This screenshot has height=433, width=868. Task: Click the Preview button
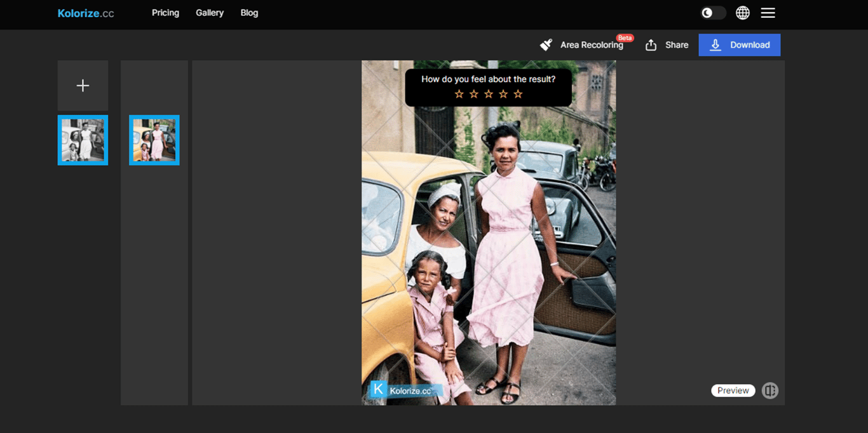pos(733,390)
